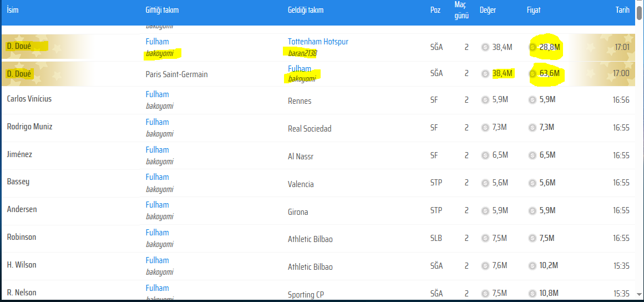This screenshot has height=302, width=644.
Task: Open the Fulham link in the Carlos Vinícius row
Action: [x=158, y=94]
